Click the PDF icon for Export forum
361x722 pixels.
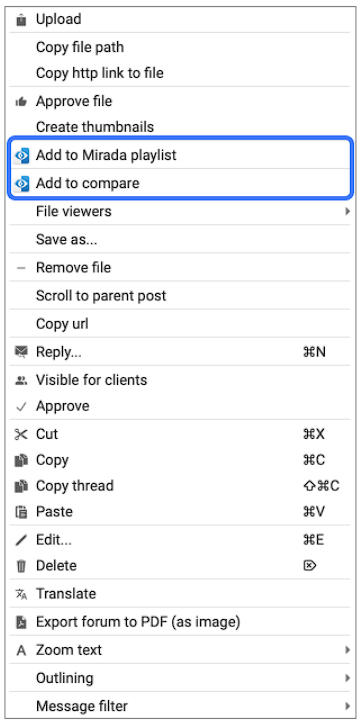[x=21, y=623]
